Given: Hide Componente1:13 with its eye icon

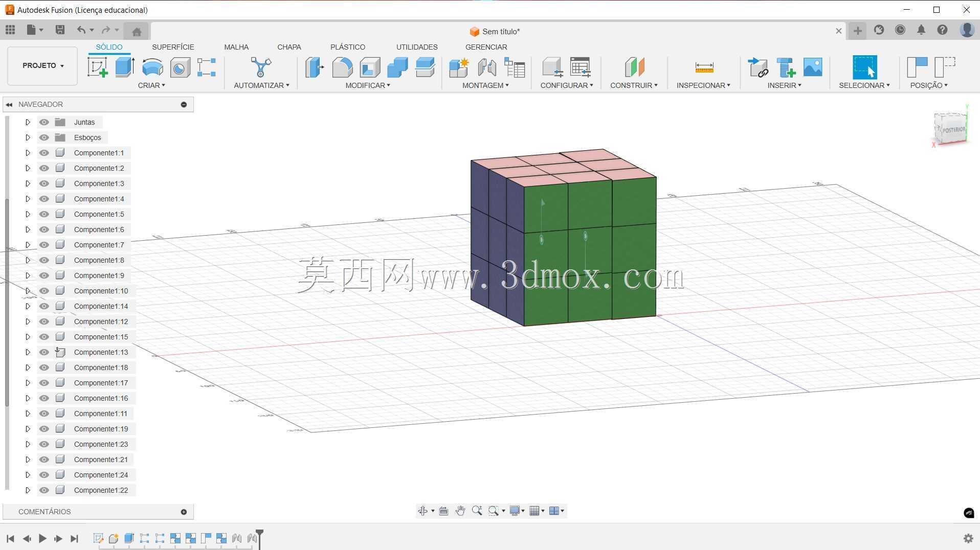Looking at the screenshot, I should coord(44,352).
